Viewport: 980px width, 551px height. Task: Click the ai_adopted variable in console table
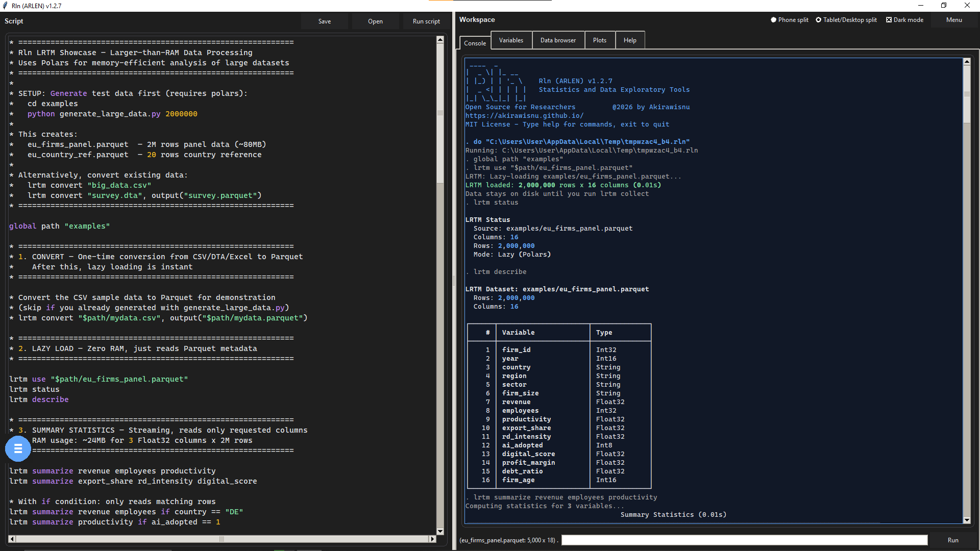[522, 445]
